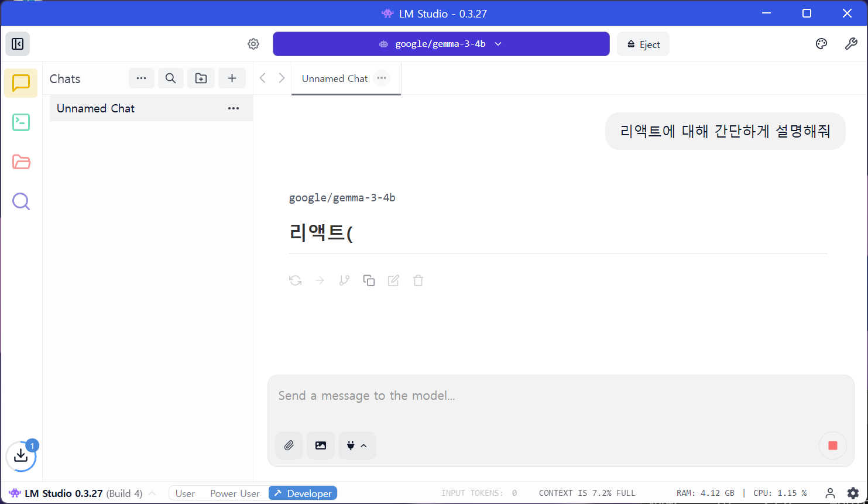Open the downloads panel icon
Screen dimensions: 868x504
pos(21,455)
